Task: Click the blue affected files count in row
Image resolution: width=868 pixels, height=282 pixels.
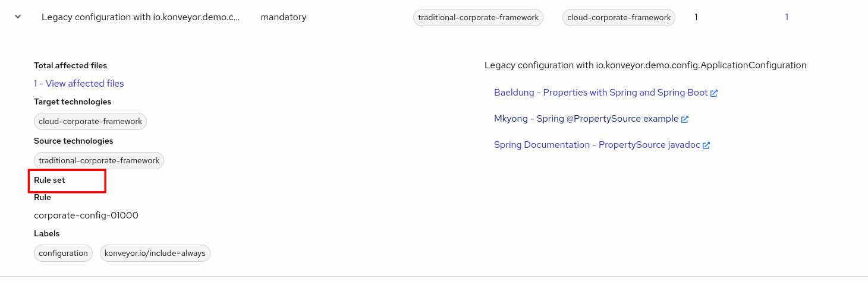Action: click(787, 17)
